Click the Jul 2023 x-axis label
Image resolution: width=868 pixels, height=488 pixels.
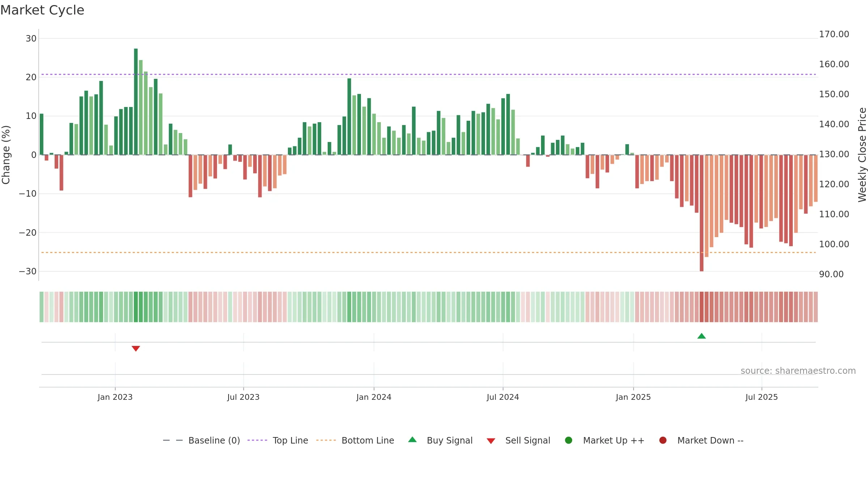[x=243, y=397]
